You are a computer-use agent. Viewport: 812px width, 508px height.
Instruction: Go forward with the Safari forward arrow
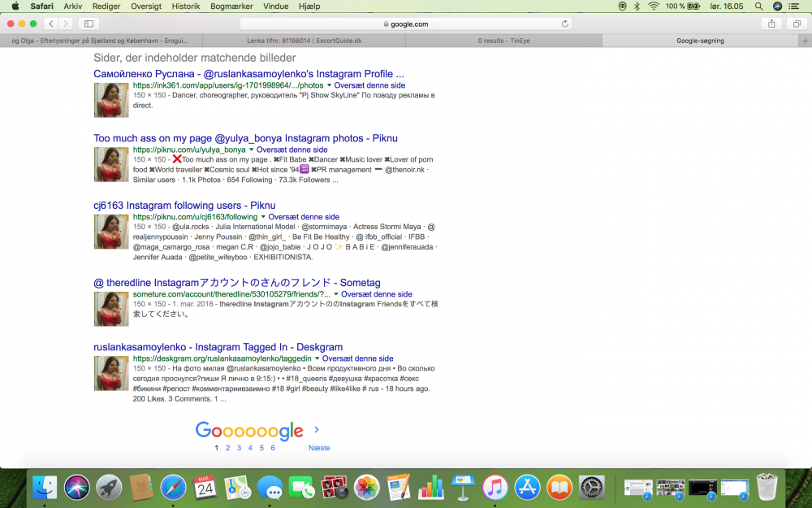pyautogui.click(x=65, y=24)
